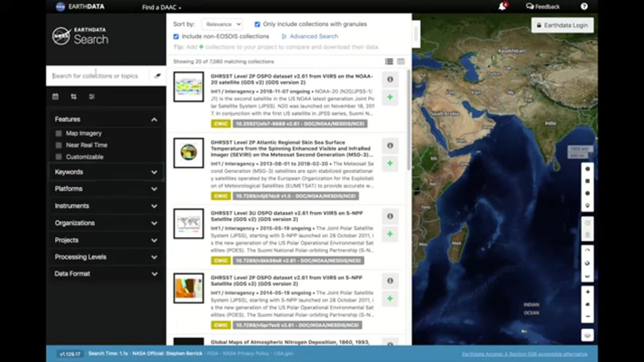Open the map layers switcher
This screenshot has width=644, height=362.
click(587, 335)
